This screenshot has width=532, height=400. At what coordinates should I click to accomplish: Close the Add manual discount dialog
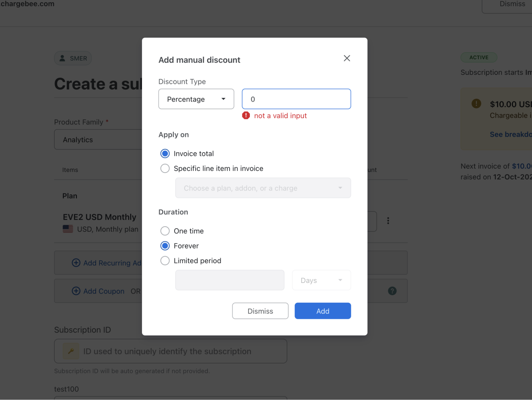point(347,58)
